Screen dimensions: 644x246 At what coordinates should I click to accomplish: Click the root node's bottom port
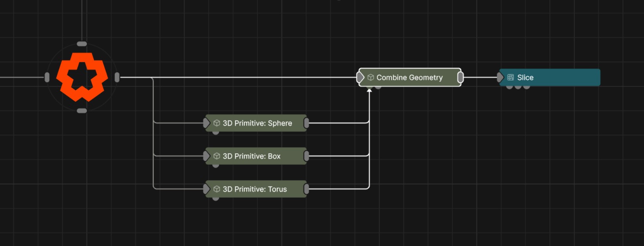coord(82,111)
